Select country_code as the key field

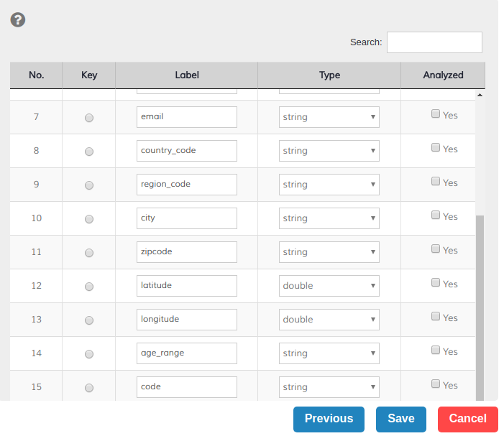pos(89,152)
